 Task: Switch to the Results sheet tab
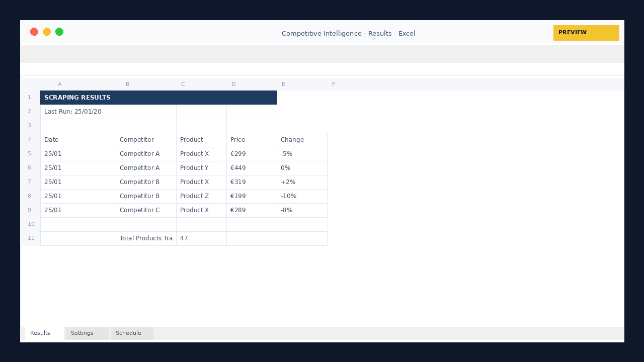pos(44,333)
